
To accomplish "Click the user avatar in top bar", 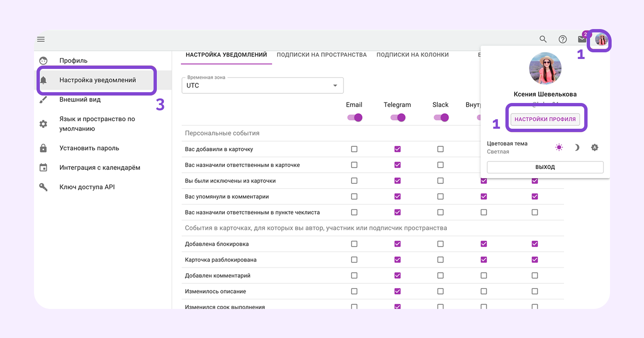I will (601, 40).
